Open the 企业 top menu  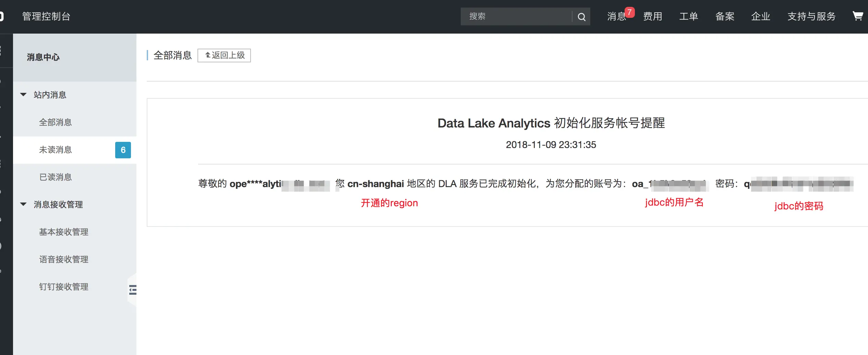pyautogui.click(x=761, y=16)
